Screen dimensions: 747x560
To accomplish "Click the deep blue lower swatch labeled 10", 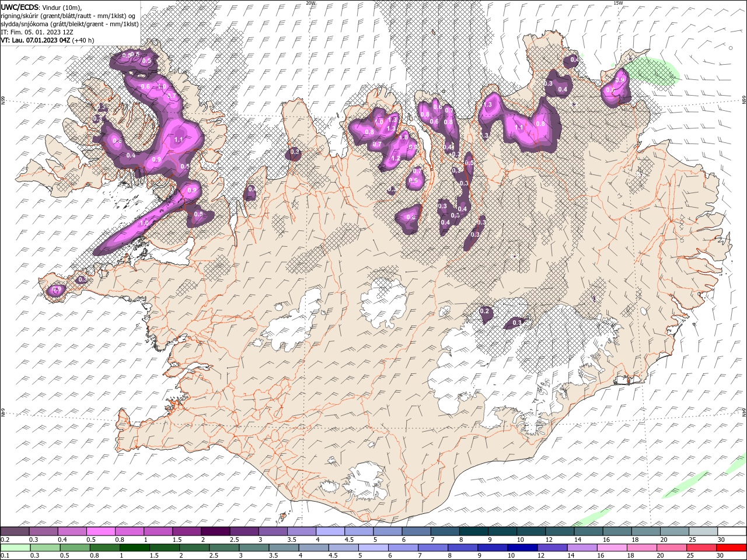I will (x=522, y=548).
